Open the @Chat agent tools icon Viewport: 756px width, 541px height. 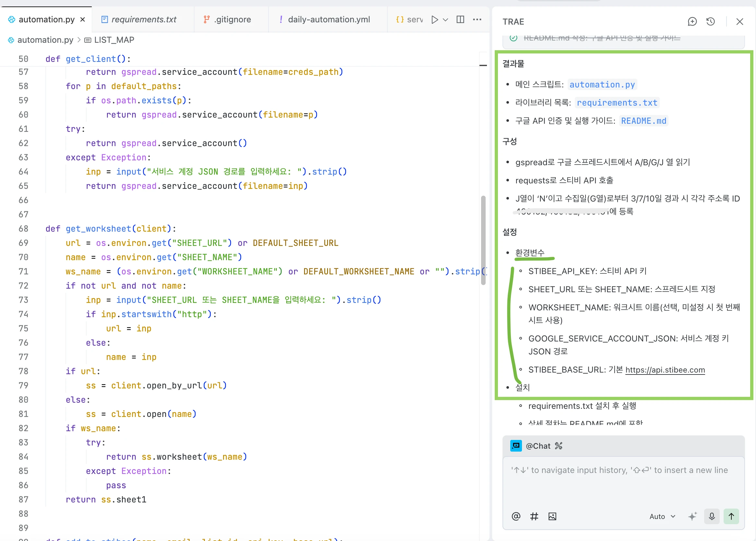point(559,446)
